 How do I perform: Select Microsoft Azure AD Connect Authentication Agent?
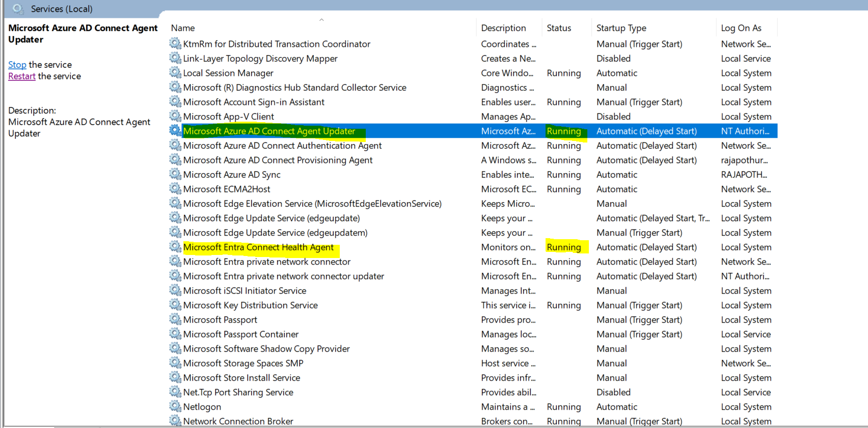pos(282,146)
